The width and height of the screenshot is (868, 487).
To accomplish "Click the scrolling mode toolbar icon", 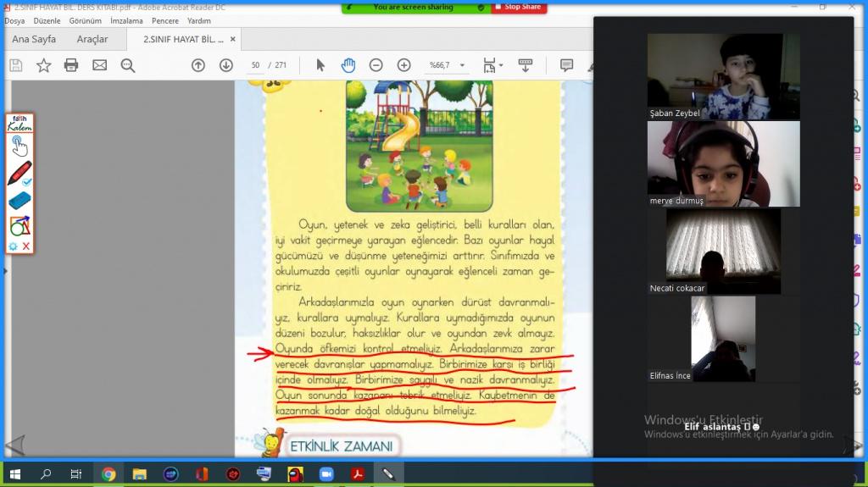I will pos(526,65).
